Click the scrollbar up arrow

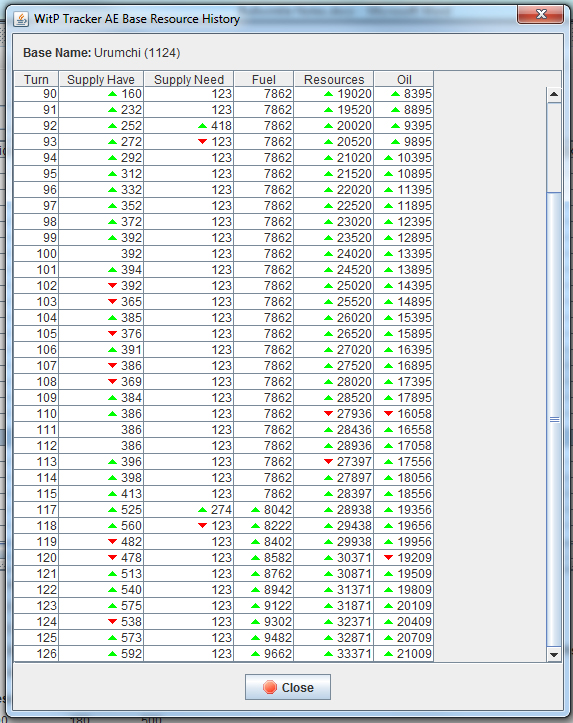point(554,95)
